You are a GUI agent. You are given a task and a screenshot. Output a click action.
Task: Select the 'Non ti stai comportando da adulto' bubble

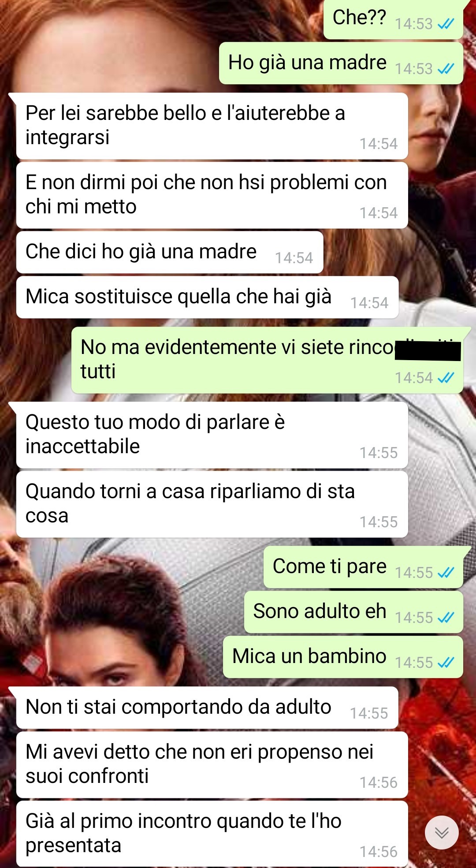pos(207,708)
